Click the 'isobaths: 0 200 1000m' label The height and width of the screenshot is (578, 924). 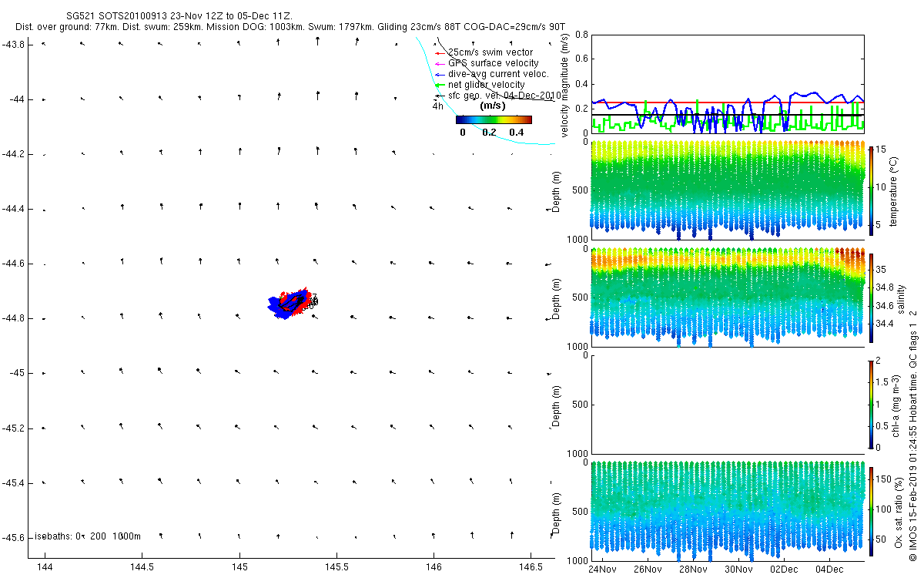pos(87,536)
